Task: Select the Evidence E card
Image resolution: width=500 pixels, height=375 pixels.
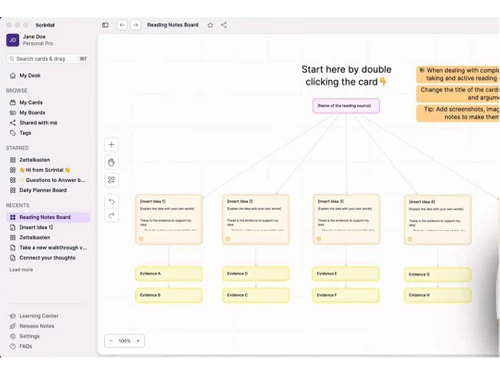Action: pyautogui.click(x=346, y=274)
